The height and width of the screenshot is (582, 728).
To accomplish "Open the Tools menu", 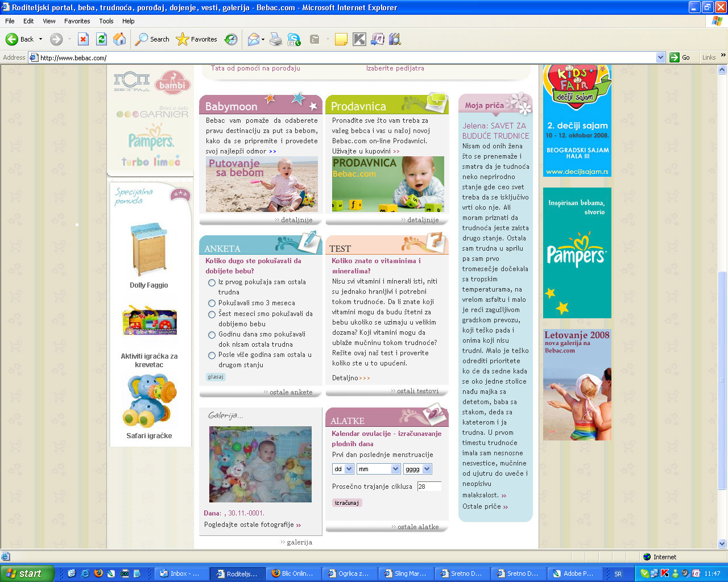I will 106,21.
